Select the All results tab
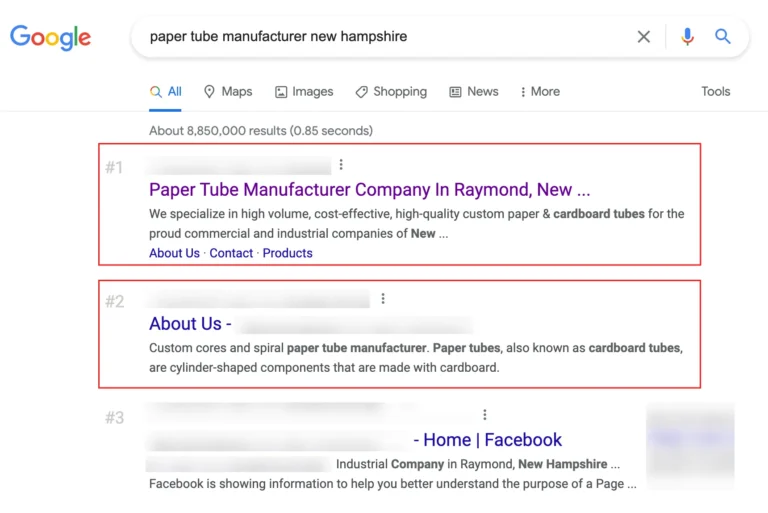 [166, 91]
